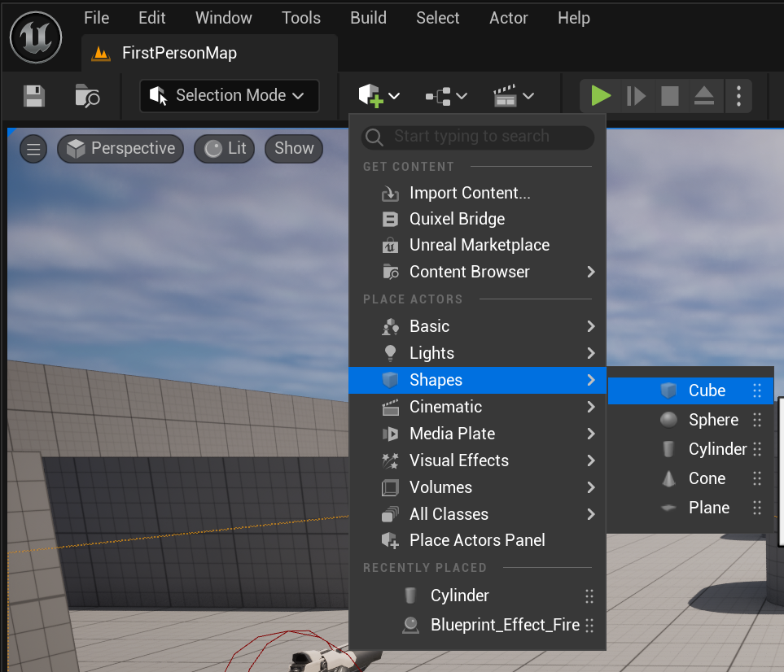
Task: Click the drag handle beside Blueprint_Effect_Fire
Action: (589, 625)
